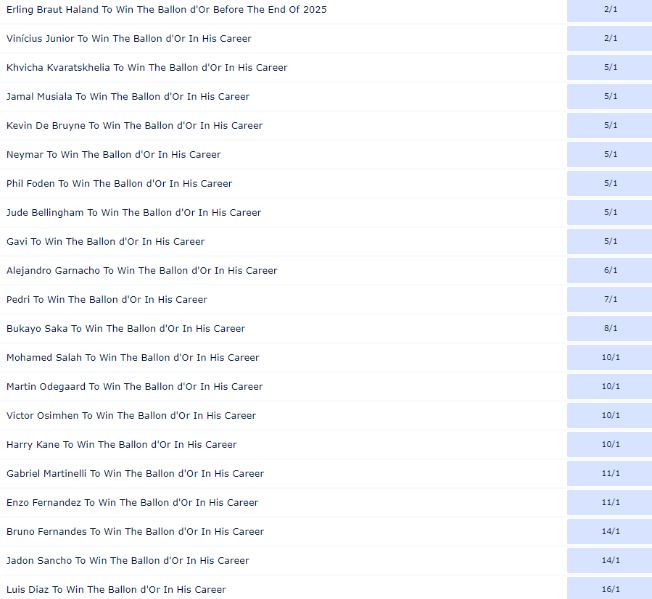Select the Martin Odegaard market text
652x599 pixels.
point(134,387)
